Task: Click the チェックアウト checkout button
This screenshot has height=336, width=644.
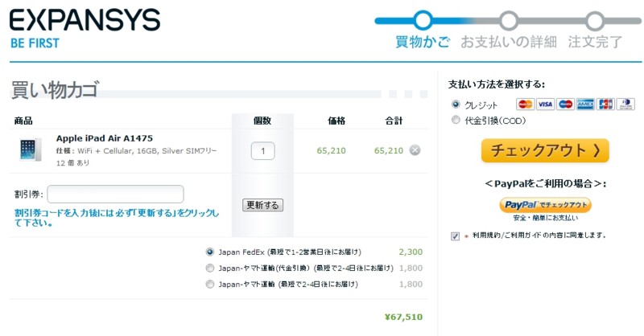Action: pyautogui.click(x=545, y=150)
